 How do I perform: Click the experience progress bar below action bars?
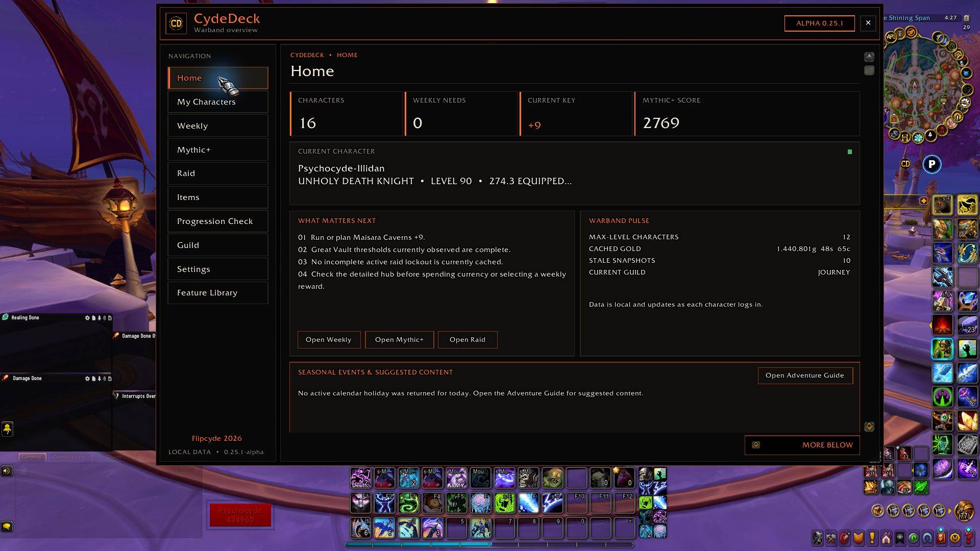click(489, 544)
